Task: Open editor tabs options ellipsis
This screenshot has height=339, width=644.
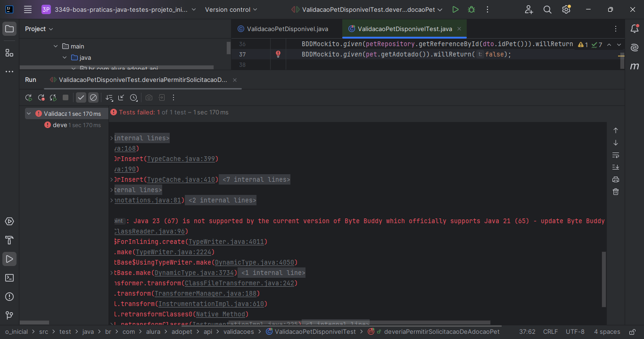Action: [x=616, y=29]
